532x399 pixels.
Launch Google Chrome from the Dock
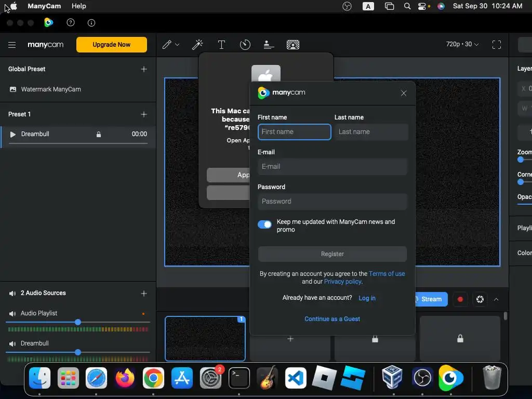click(x=153, y=378)
